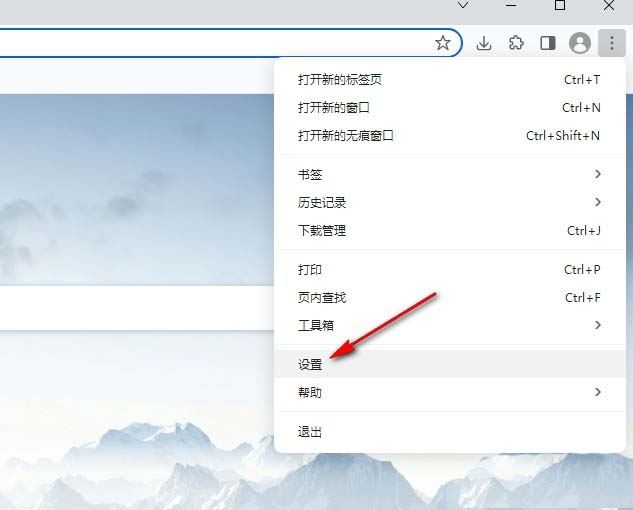Expand the 帮助 submenu

click(450, 392)
